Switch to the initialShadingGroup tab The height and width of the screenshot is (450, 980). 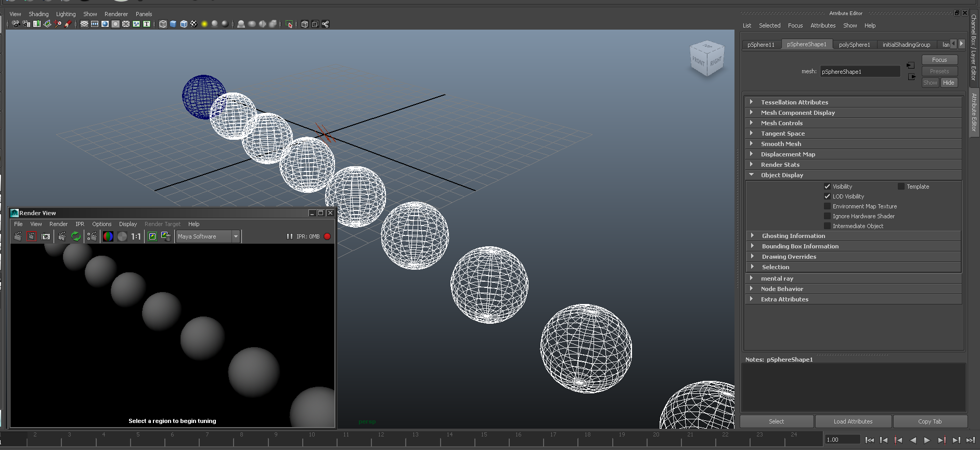coord(907,45)
